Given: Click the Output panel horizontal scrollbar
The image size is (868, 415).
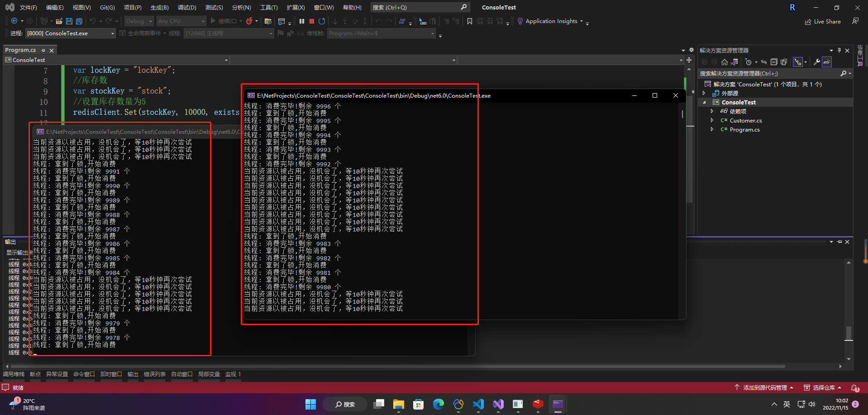Looking at the screenshot, I should (x=423, y=366).
